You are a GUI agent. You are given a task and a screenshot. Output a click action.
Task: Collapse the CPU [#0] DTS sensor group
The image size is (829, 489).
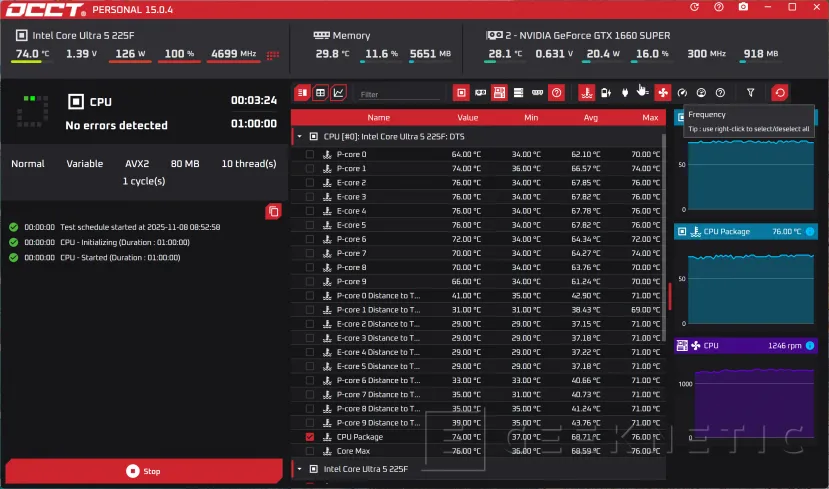pyautogui.click(x=299, y=136)
